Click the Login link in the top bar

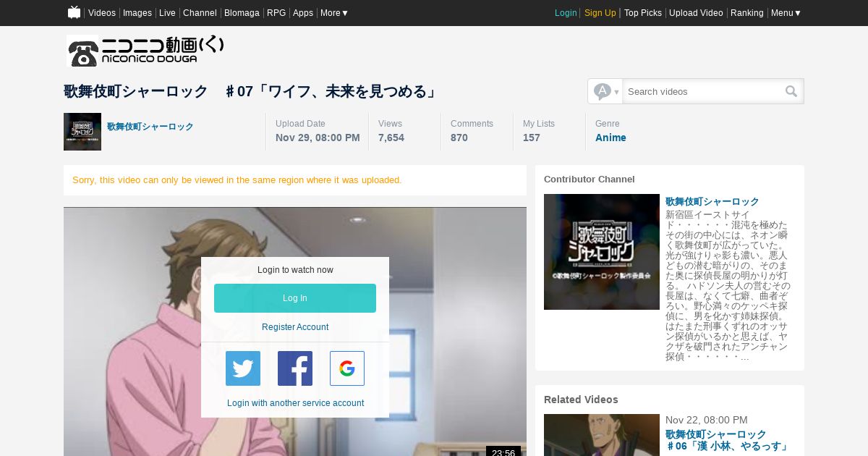(566, 13)
